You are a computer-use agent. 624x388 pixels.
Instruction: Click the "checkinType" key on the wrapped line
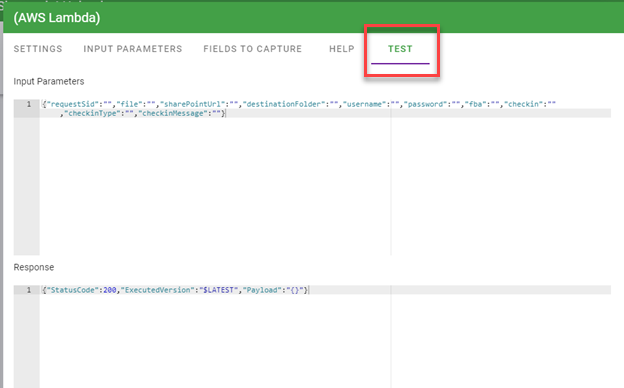[92, 113]
